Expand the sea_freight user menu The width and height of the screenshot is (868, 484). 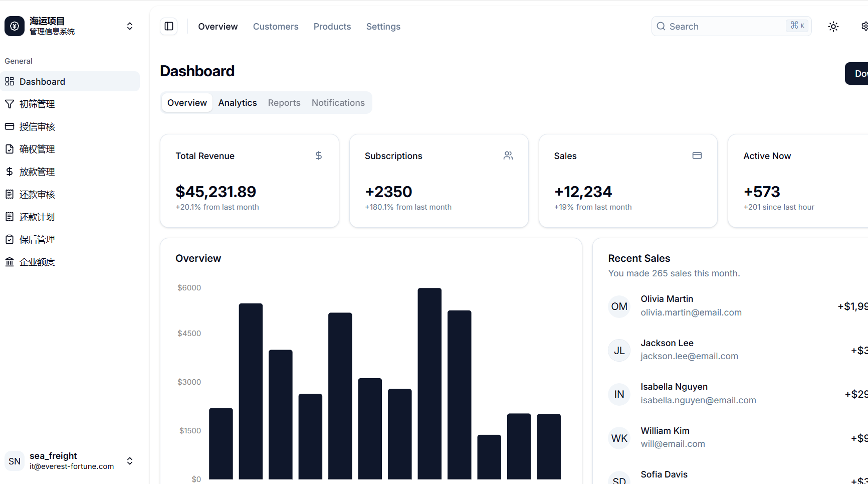(x=70, y=461)
